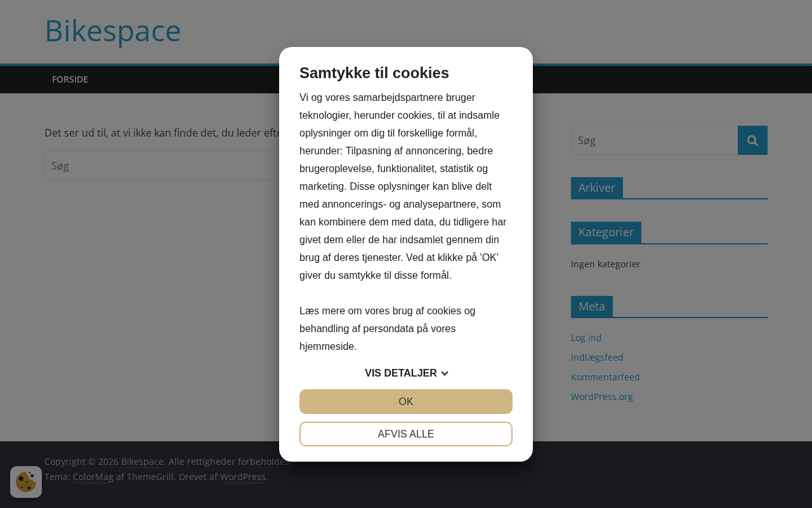
Task: Click the sidebar search magnifier button
Action: tap(752, 140)
